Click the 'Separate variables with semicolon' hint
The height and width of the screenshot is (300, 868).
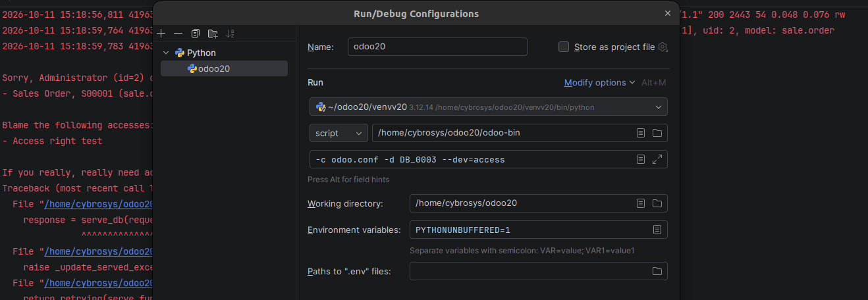[x=522, y=251]
